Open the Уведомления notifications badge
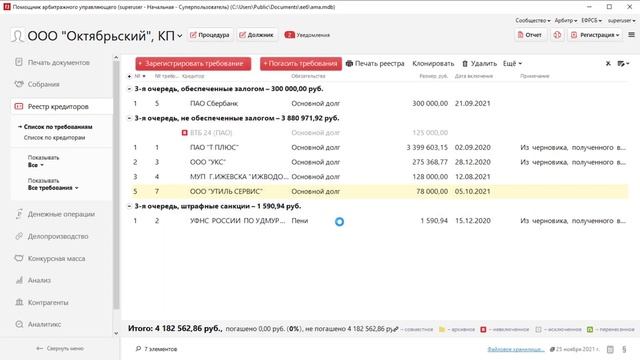Viewport: 640px width, 360px height. coord(307,35)
